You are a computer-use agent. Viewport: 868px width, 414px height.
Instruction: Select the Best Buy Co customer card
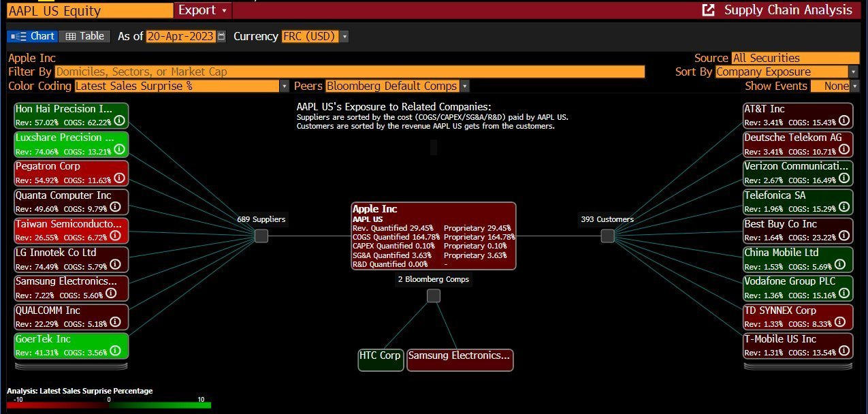click(798, 230)
